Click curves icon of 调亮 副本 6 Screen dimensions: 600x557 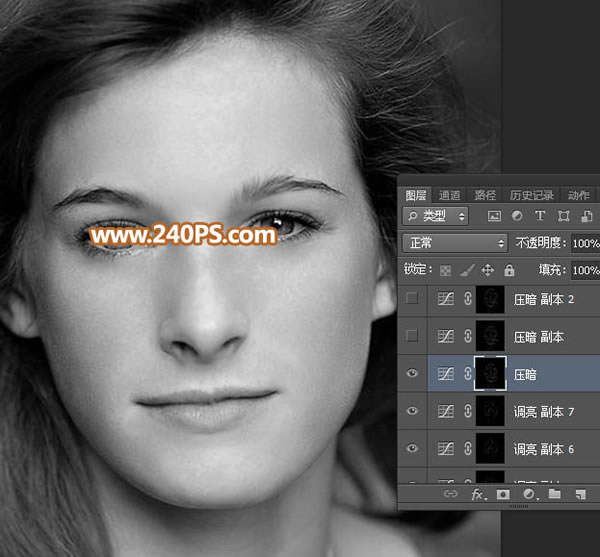(x=446, y=448)
